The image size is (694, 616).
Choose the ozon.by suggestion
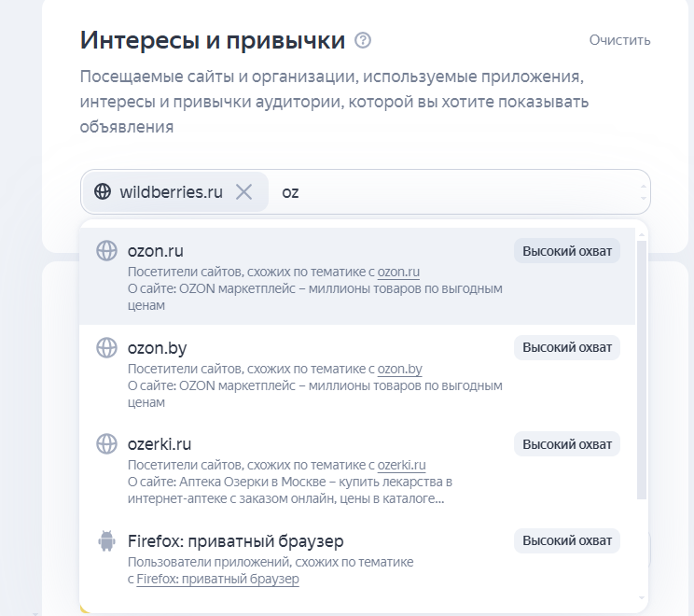click(x=157, y=348)
